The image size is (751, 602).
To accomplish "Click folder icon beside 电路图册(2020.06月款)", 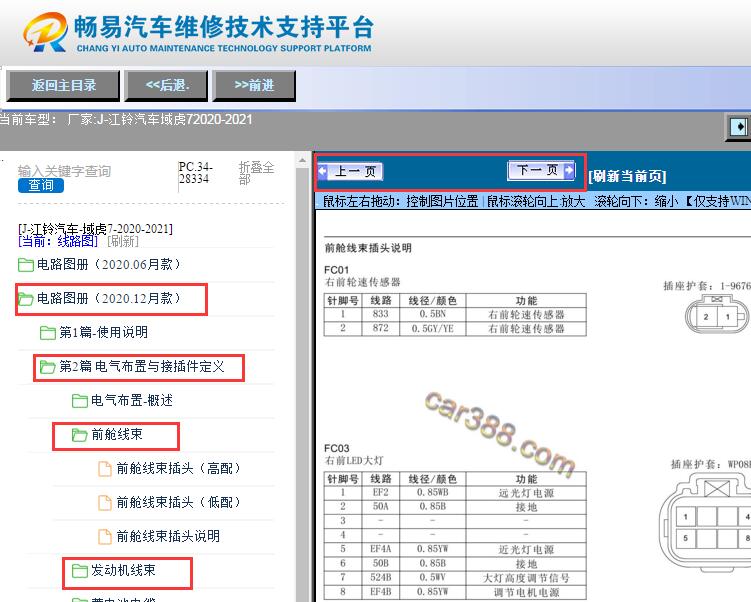I will click(x=26, y=265).
